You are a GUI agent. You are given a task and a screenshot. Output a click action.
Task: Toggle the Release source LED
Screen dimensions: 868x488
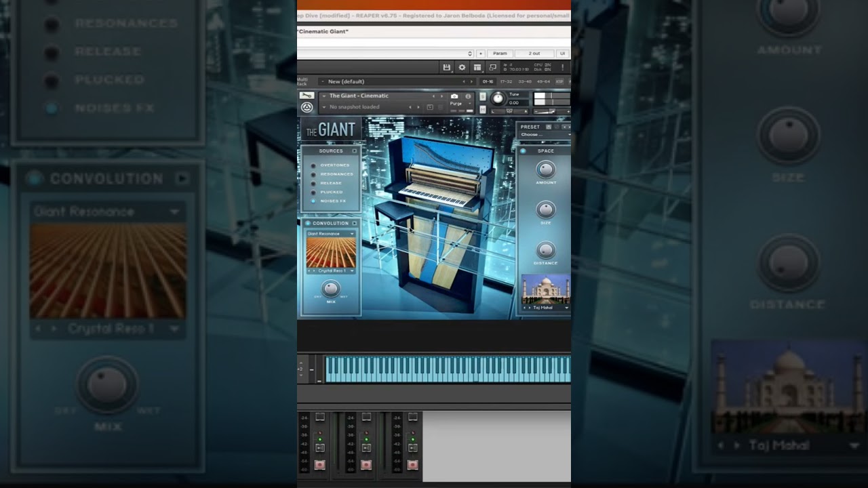313,183
